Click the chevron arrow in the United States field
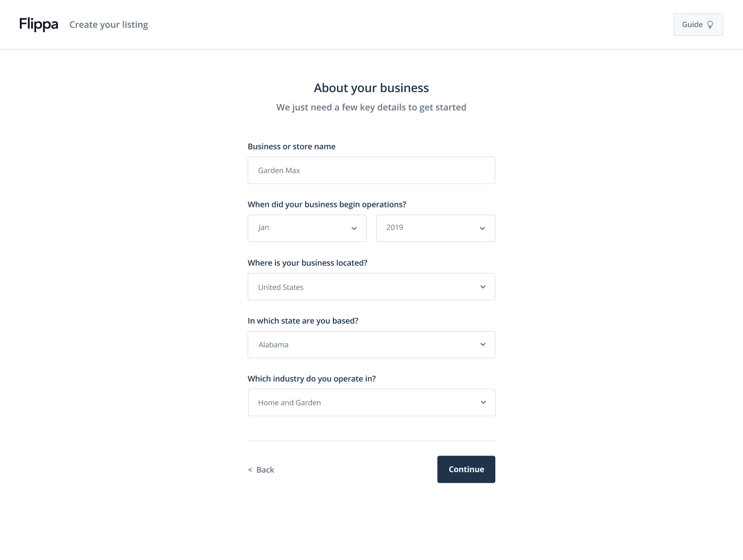Screen dimensions: 743x560 point(483,287)
